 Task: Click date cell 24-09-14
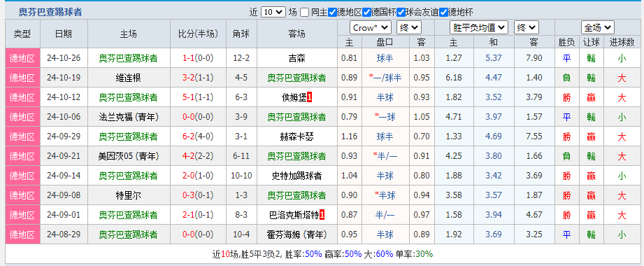coord(64,176)
